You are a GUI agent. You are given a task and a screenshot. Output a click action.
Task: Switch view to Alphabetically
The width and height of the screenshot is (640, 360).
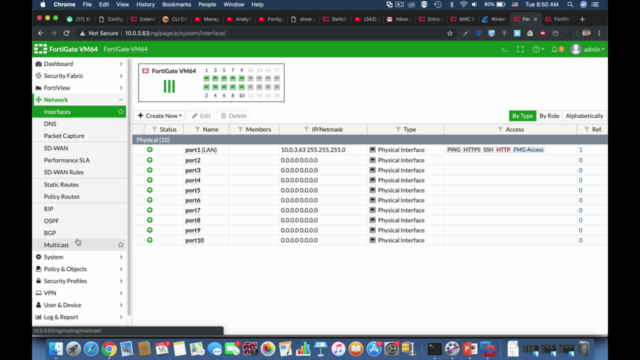click(x=584, y=116)
